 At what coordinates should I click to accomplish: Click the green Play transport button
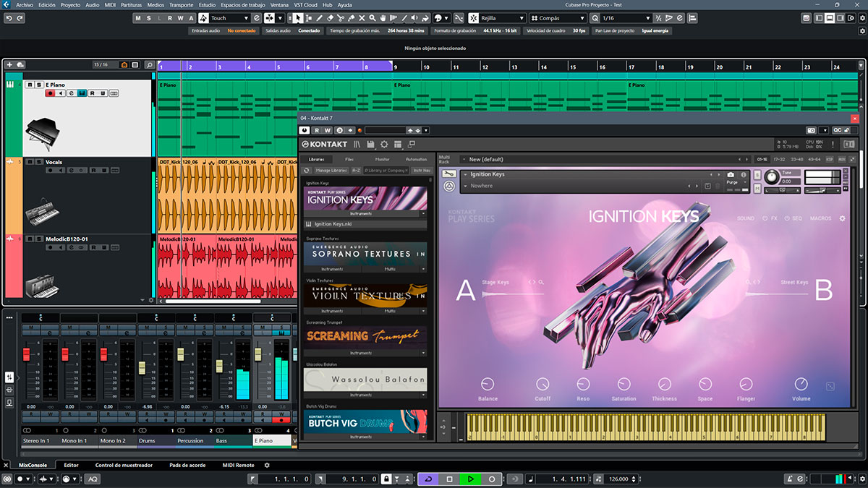point(470,479)
